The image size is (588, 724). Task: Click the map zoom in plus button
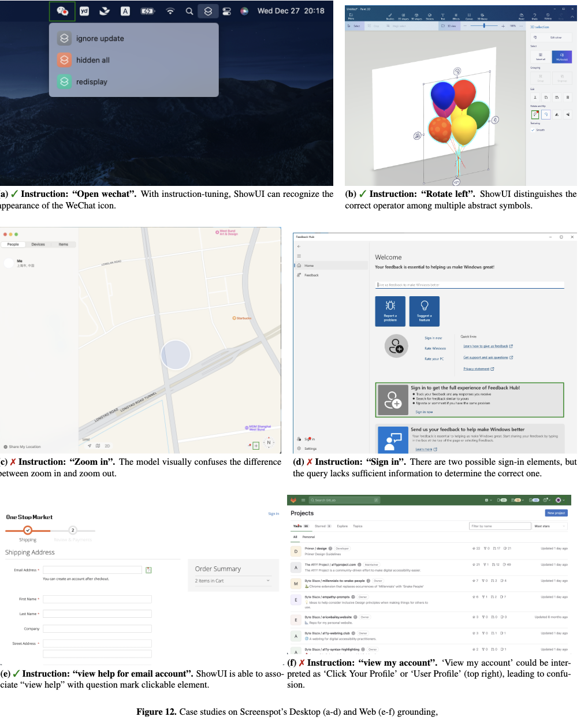[256, 446]
